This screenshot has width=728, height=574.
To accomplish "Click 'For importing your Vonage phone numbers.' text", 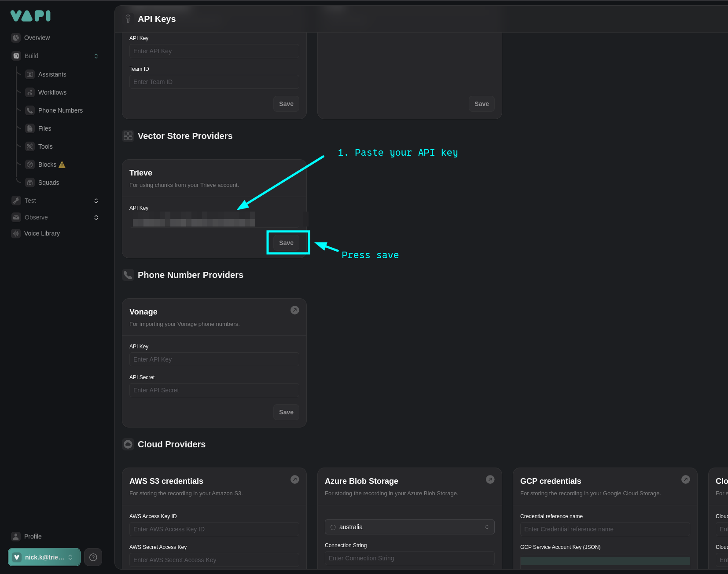I will [184, 324].
